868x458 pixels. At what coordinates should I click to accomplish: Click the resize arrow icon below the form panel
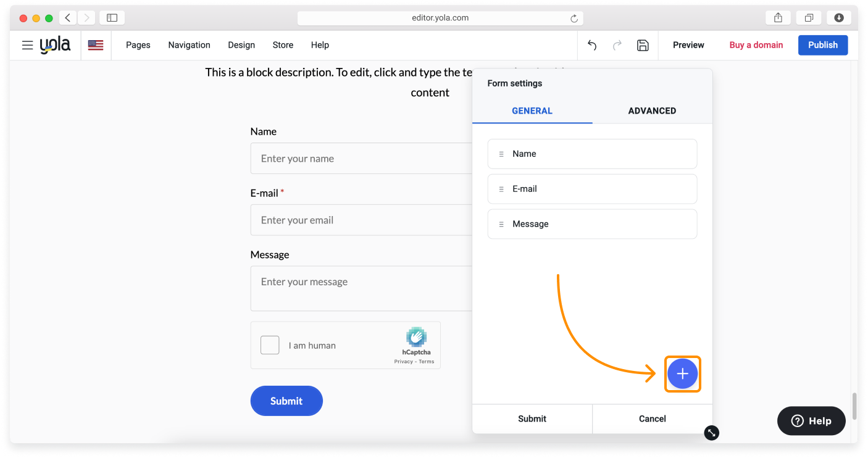(x=711, y=433)
